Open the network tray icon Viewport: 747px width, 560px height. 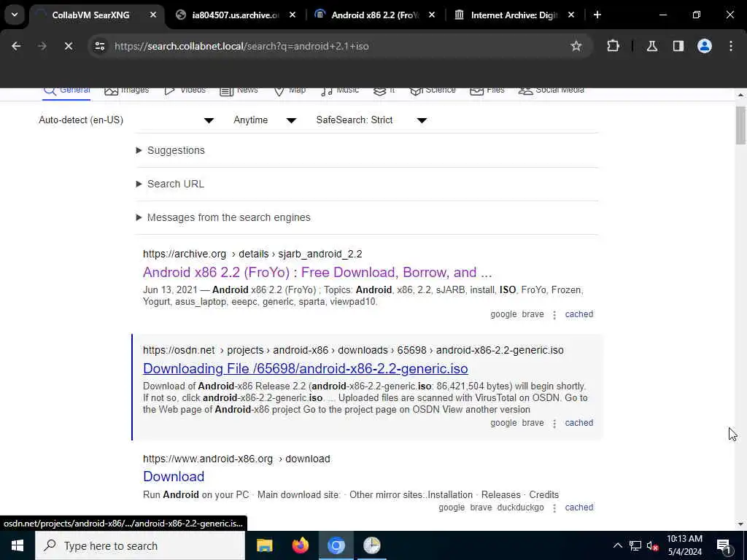pyautogui.click(x=635, y=545)
